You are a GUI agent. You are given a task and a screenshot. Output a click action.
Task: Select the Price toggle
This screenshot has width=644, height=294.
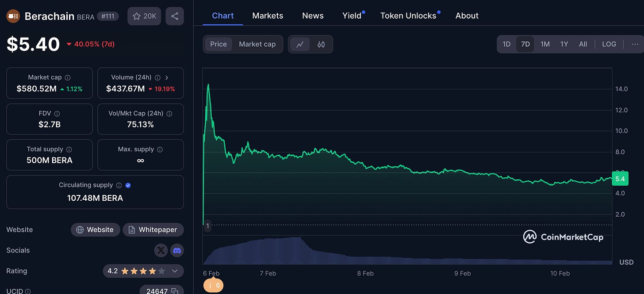click(x=218, y=44)
